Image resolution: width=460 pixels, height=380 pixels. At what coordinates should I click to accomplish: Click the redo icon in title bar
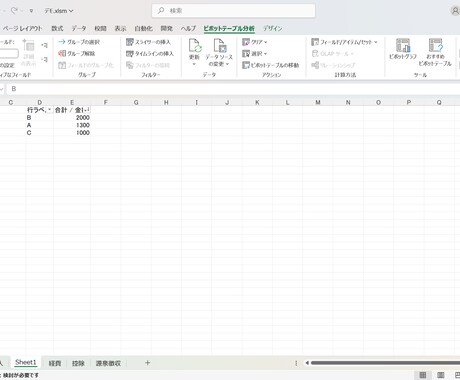(x=14, y=11)
